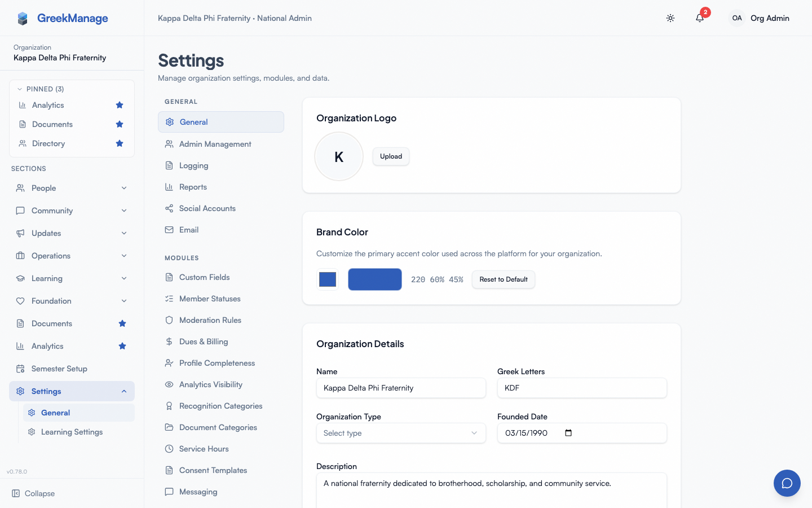Image resolution: width=812 pixels, height=508 pixels.
Task: Expand the Foundation section
Action: click(x=72, y=301)
